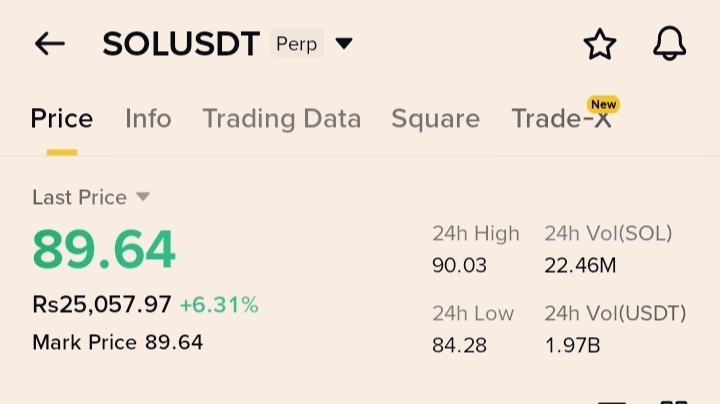Viewport: 720px width, 404px height.
Task: Go to the Trade-X tab
Action: [x=560, y=120]
